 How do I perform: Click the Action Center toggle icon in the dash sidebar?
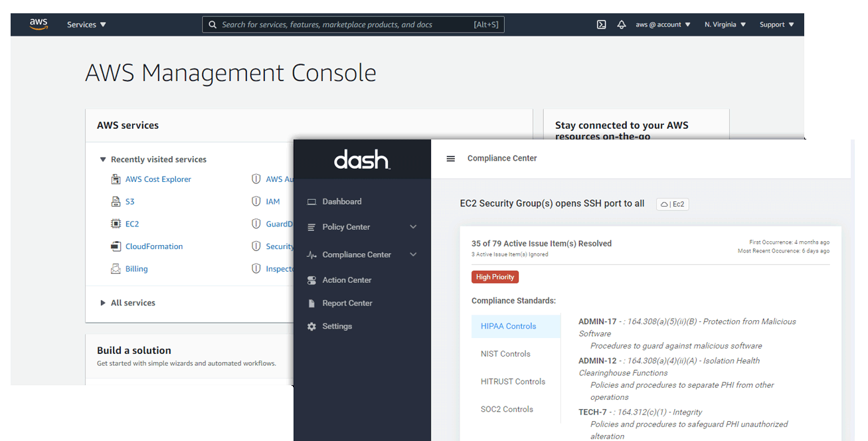(311, 280)
